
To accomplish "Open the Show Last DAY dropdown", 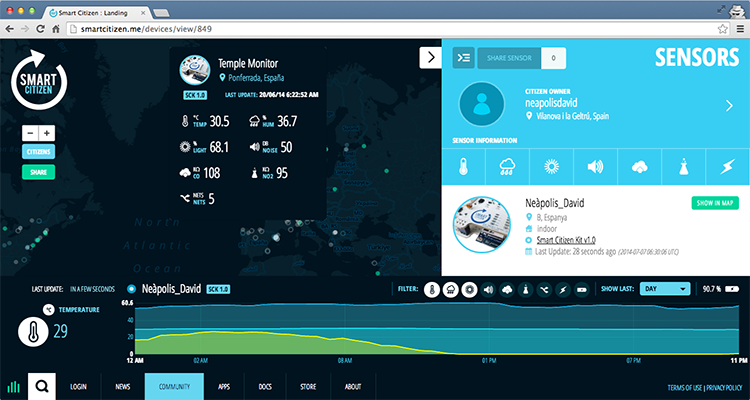I will pos(665,289).
